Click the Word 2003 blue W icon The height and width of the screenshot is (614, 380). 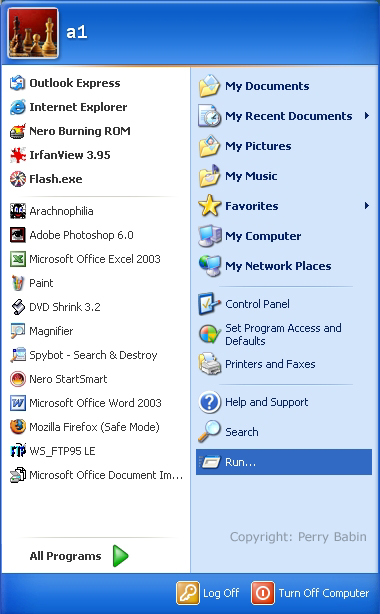point(18,403)
